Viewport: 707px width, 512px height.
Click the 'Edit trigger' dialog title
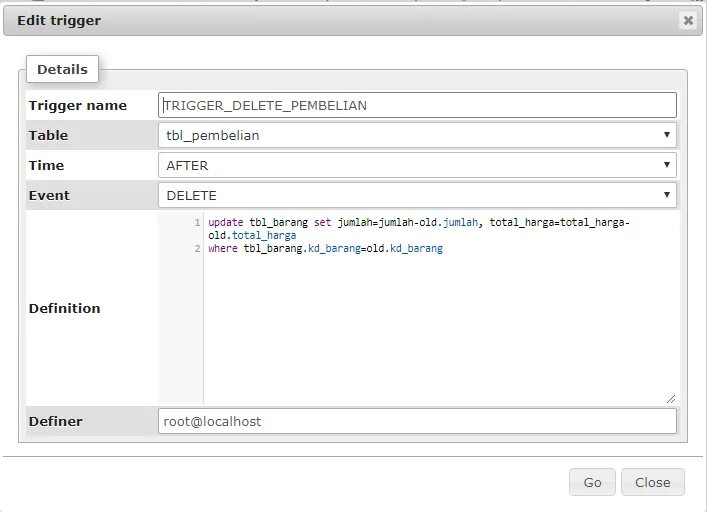point(59,21)
